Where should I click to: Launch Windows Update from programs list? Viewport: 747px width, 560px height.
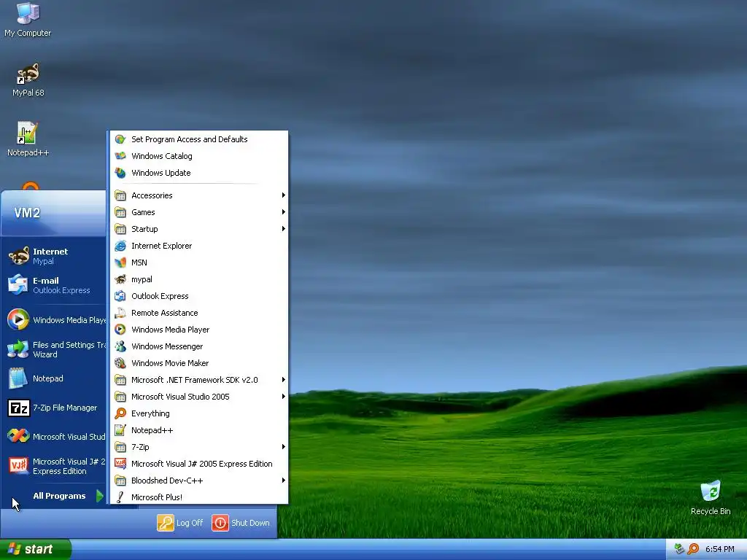199,172
